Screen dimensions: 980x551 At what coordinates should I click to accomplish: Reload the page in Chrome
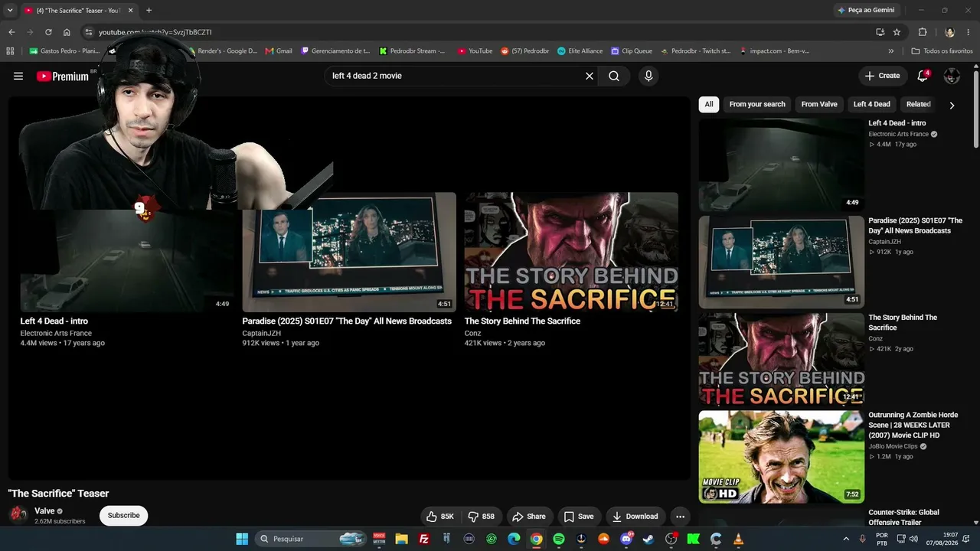tap(48, 32)
